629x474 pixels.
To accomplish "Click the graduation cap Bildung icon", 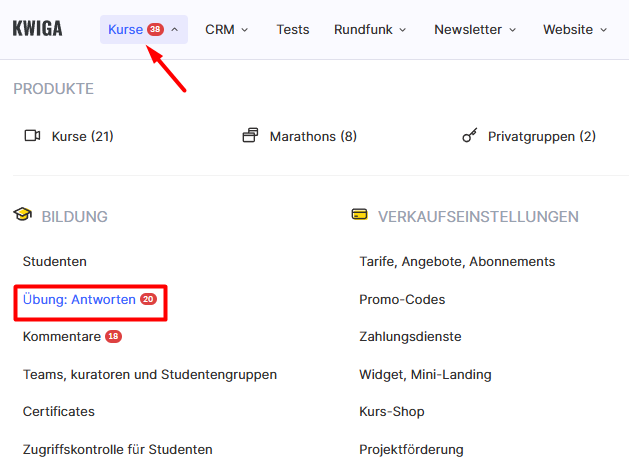I will click(x=22, y=215).
